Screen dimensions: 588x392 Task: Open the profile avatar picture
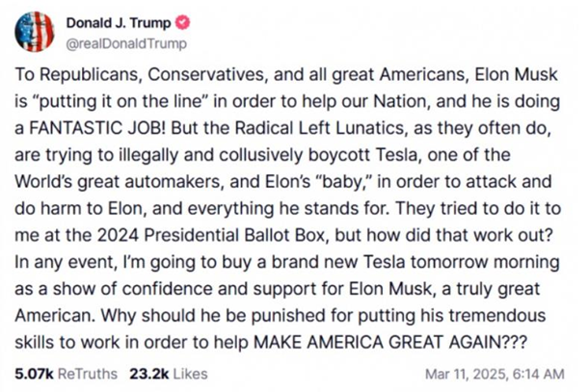pos(35,32)
